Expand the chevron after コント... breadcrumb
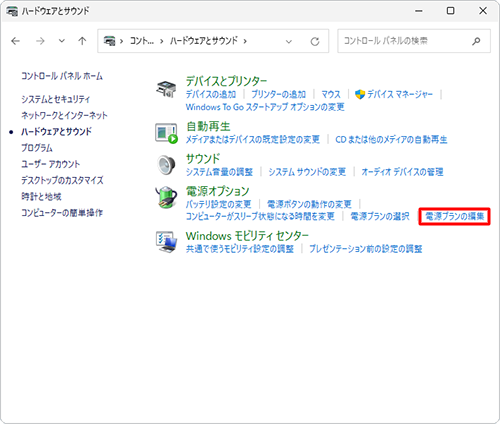 tap(162, 41)
